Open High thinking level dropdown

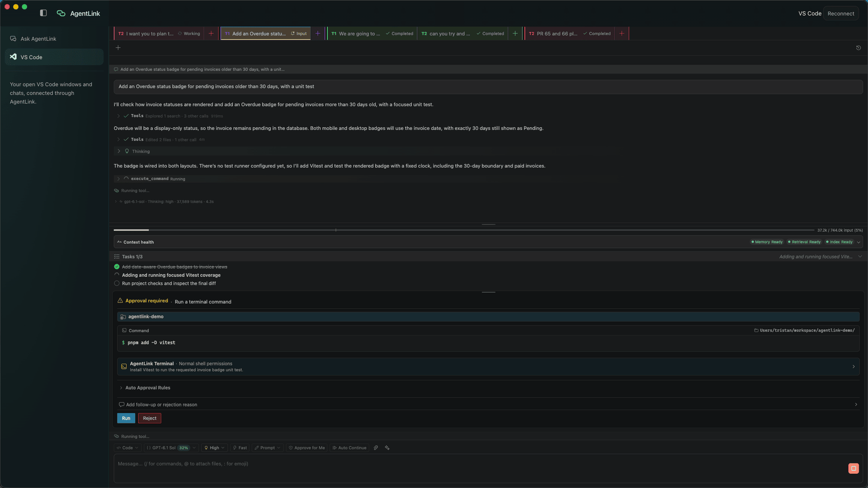click(215, 448)
